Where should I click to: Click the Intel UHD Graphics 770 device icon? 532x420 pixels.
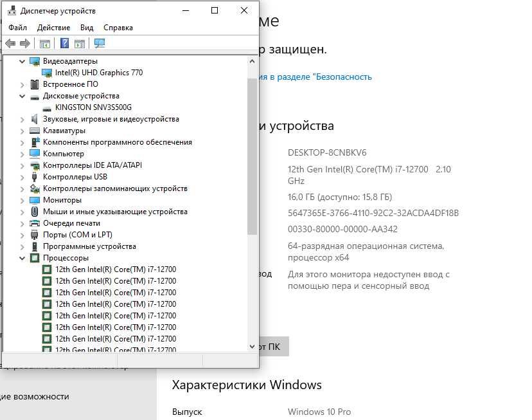[x=46, y=73]
